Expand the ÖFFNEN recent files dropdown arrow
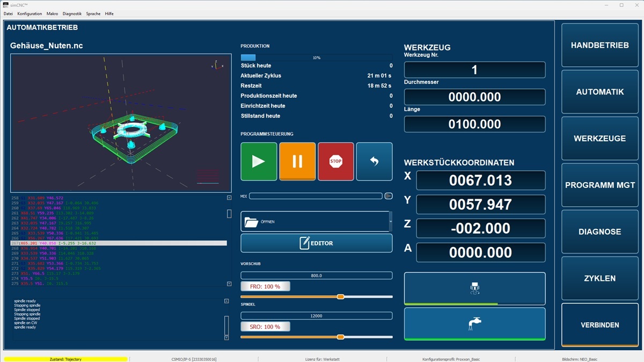 point(391,221)
